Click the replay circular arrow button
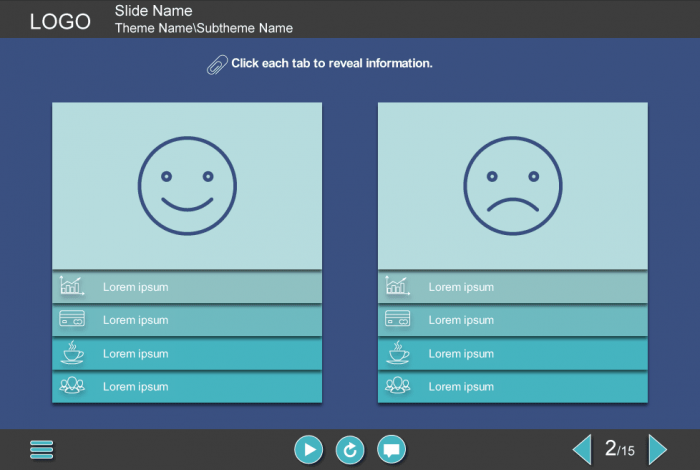The image size is (700, 470). 350,449
